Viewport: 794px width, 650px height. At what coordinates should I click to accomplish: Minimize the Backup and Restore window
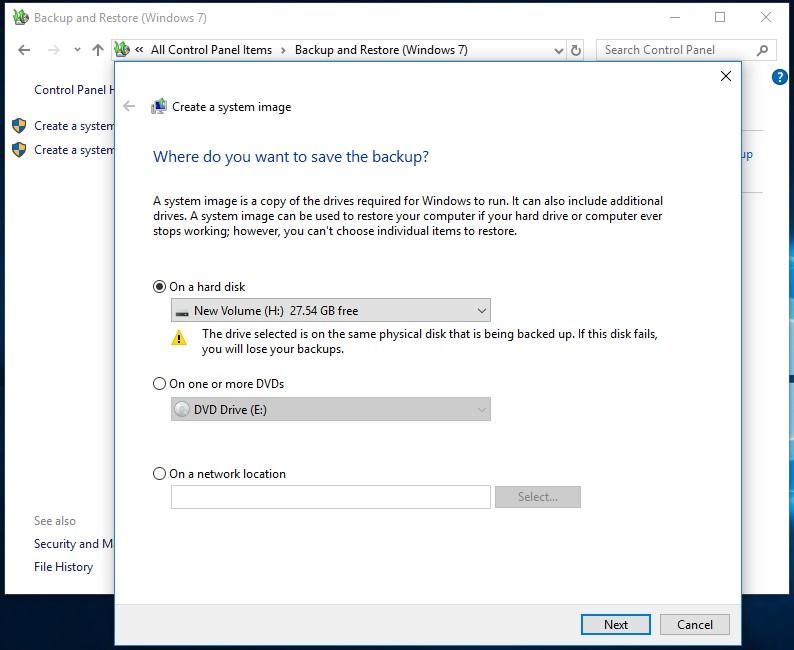click(674, 17)
